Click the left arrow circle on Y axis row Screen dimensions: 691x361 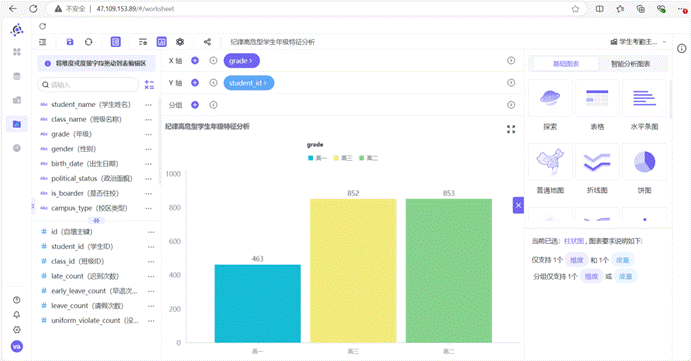click(x=213, y=83)
